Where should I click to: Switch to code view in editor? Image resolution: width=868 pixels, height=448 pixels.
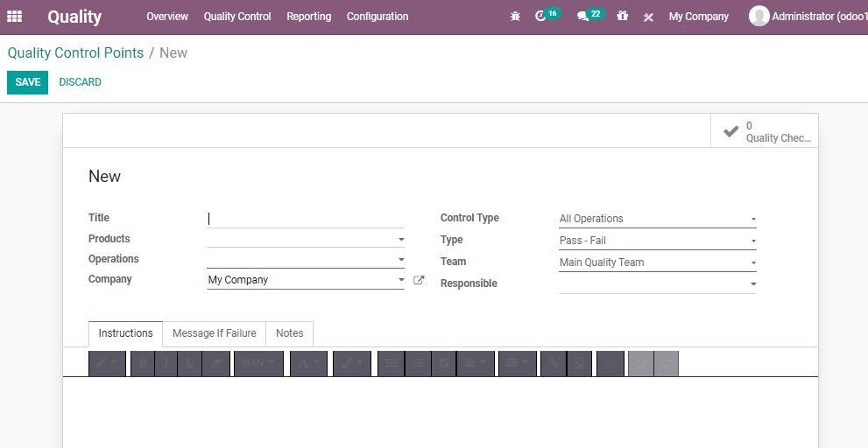610,363
